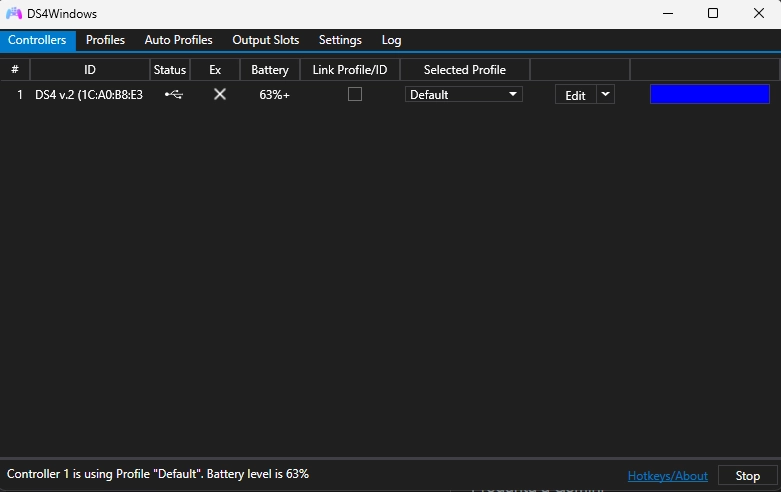
Task: Click the Selected Profile column header
Action: pyautogui.click(x=465, y=70)
